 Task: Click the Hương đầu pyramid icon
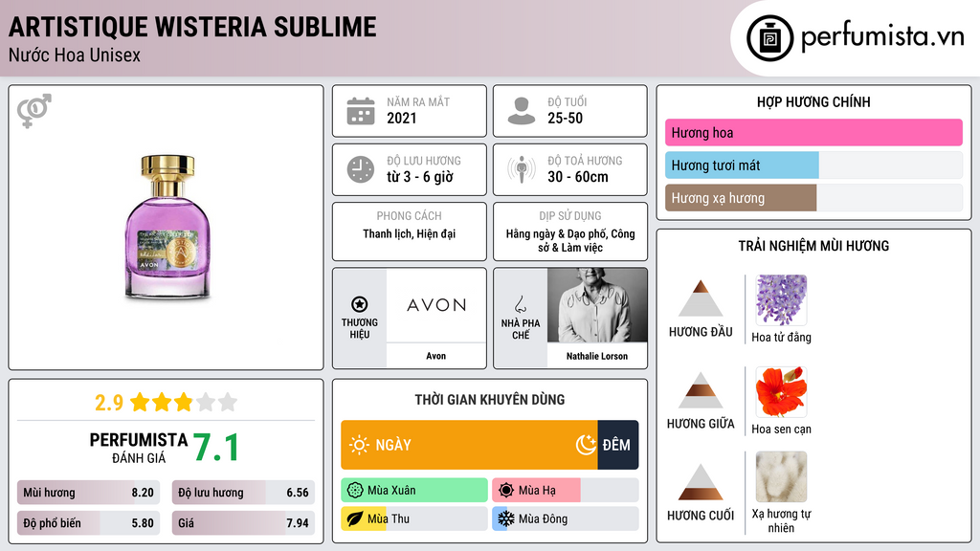coord(701,298)
